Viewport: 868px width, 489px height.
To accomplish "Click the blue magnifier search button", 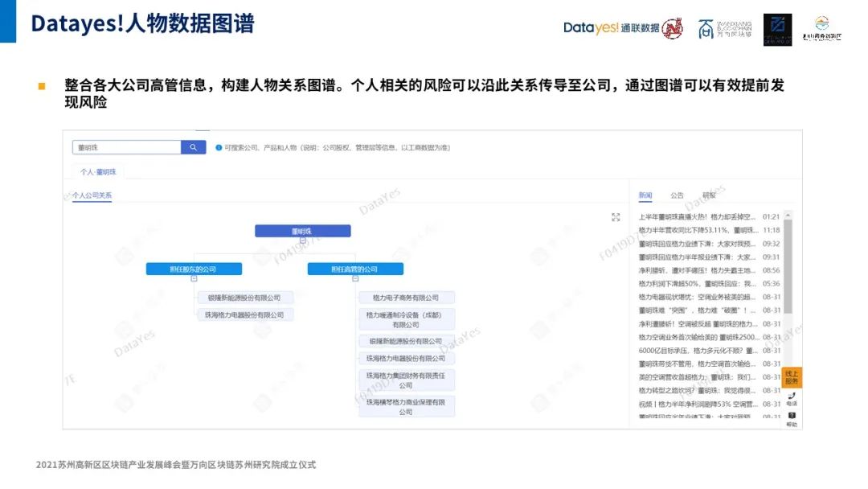I will tap(193, 147).
